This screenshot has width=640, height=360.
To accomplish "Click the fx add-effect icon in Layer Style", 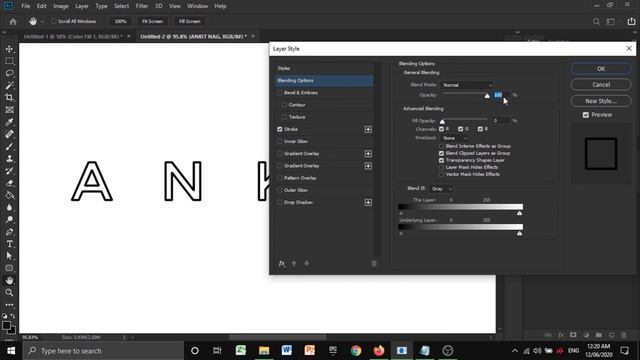I will coord(282,264).
